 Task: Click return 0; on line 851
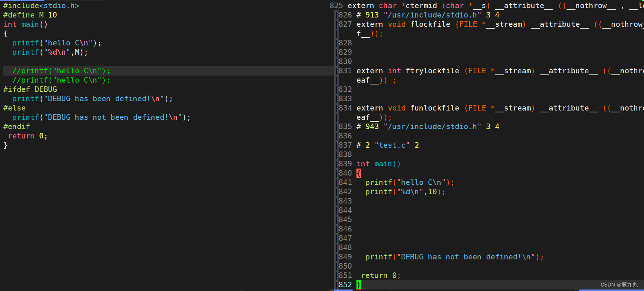pyautogui.click(x=381, y=275)
